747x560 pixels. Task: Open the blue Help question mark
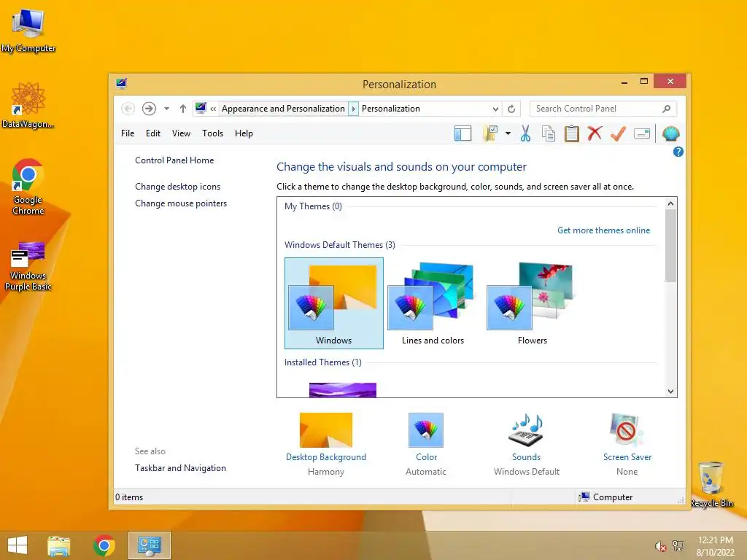pos(678,152)
